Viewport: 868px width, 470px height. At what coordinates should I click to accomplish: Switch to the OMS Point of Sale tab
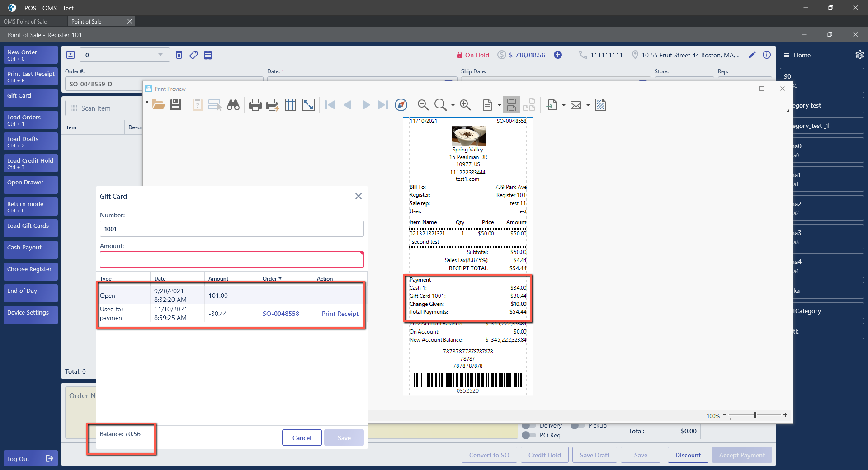(x=25, y=21)
